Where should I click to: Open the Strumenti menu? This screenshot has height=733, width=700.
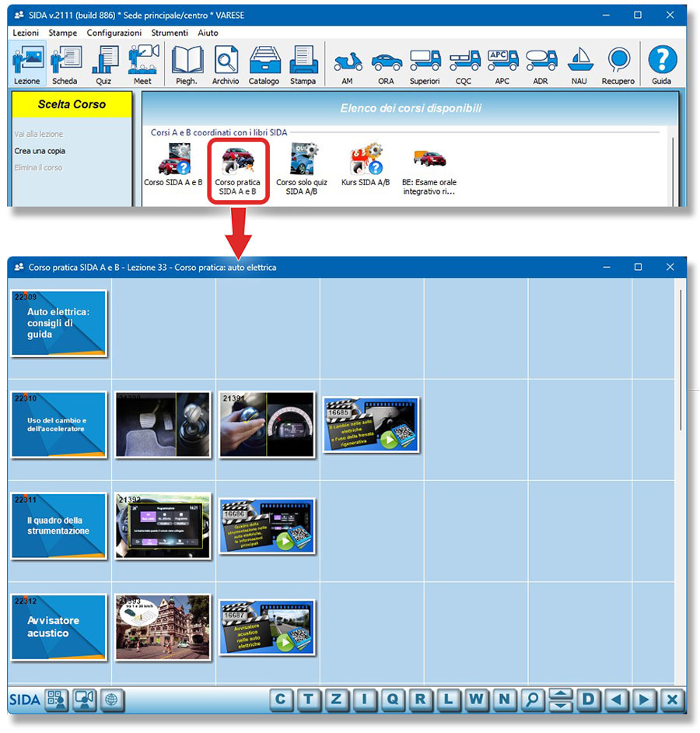170,33
